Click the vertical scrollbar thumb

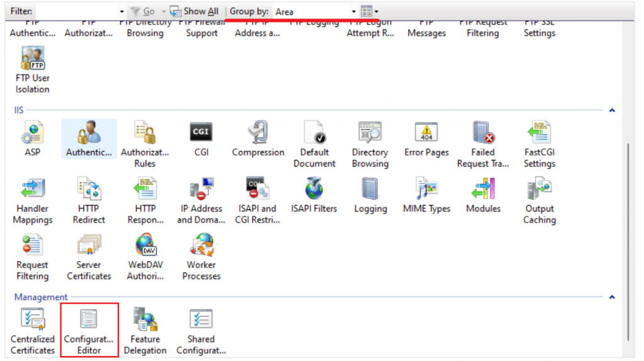coord(628,242)
